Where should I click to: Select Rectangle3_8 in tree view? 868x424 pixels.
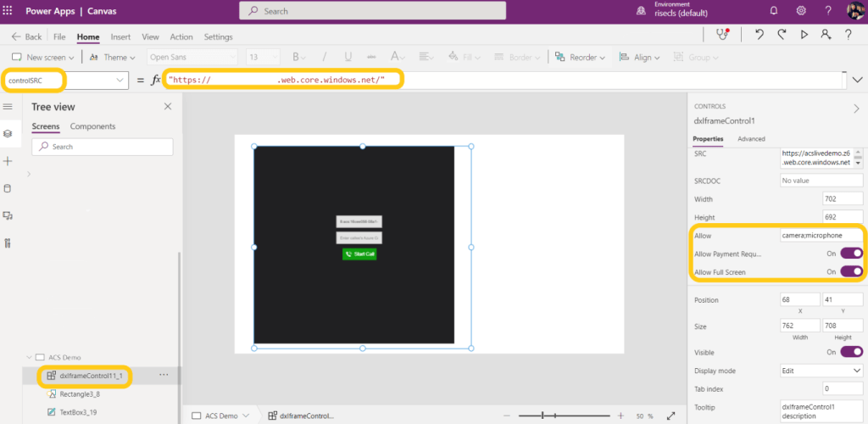point(80,393)
